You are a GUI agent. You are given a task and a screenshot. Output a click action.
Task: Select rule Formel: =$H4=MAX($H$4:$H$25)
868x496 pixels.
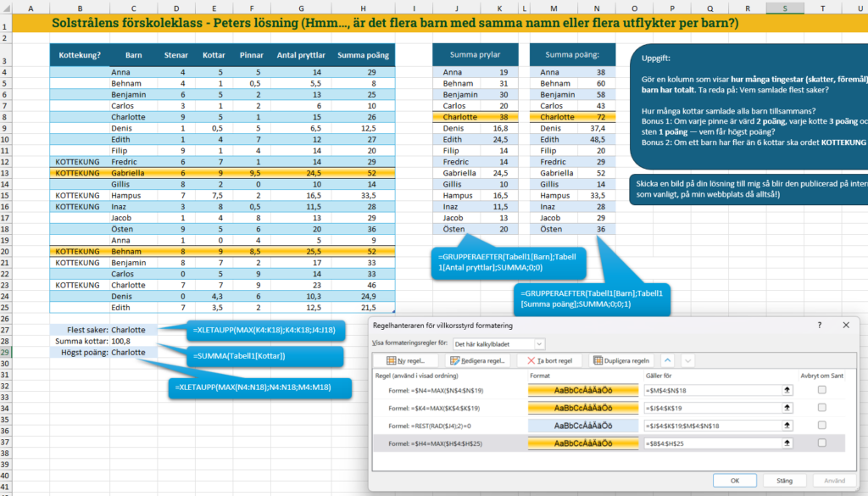tap(435, 443)
